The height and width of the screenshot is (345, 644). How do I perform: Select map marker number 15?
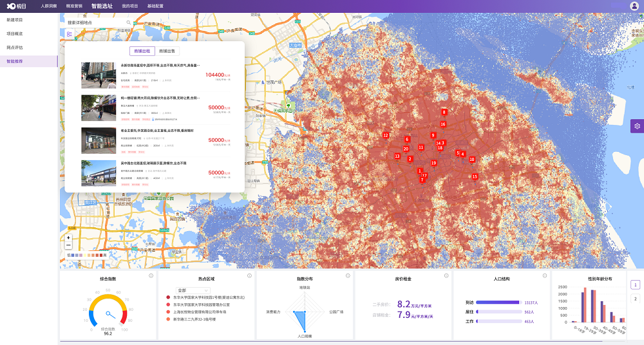pyautogui.click(x=475, y=176)
